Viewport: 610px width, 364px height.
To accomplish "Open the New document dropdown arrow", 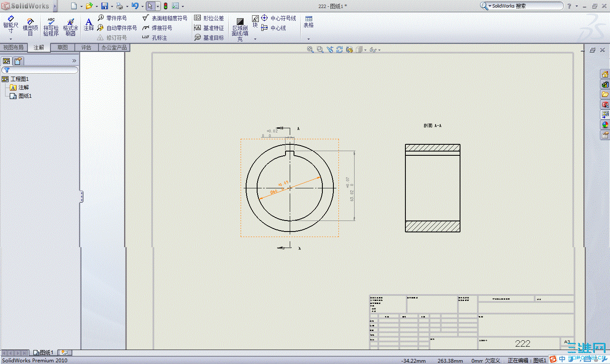I will pyautogui.click(x=81, y=6).
